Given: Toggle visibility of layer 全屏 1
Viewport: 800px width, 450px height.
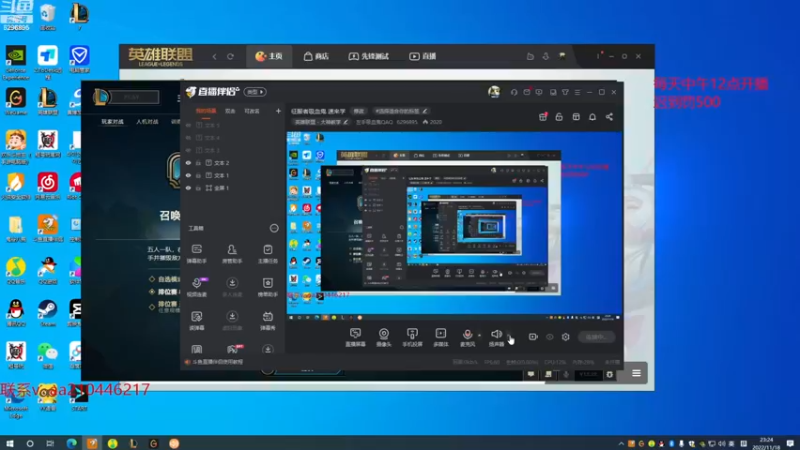Looking at the screenshot, I should 188,188.
